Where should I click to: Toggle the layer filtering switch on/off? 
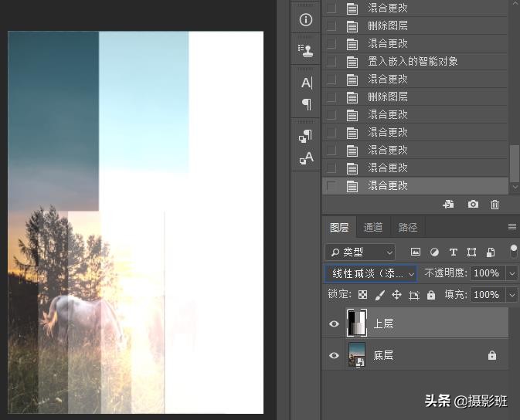click(514, 252)
